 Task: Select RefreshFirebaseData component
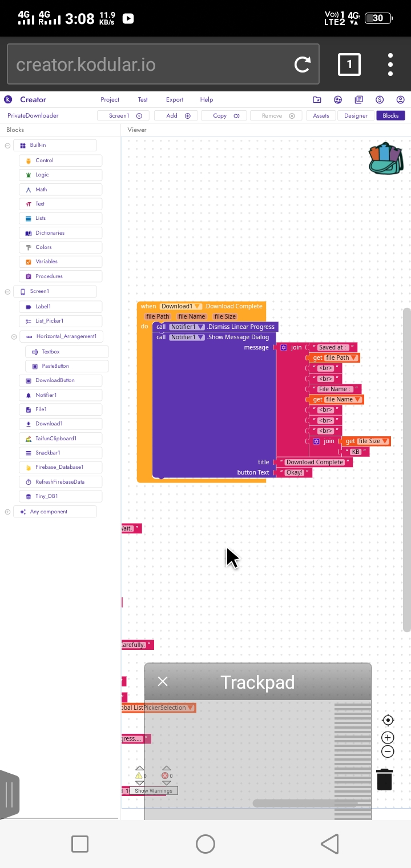(x=61, y=482)
